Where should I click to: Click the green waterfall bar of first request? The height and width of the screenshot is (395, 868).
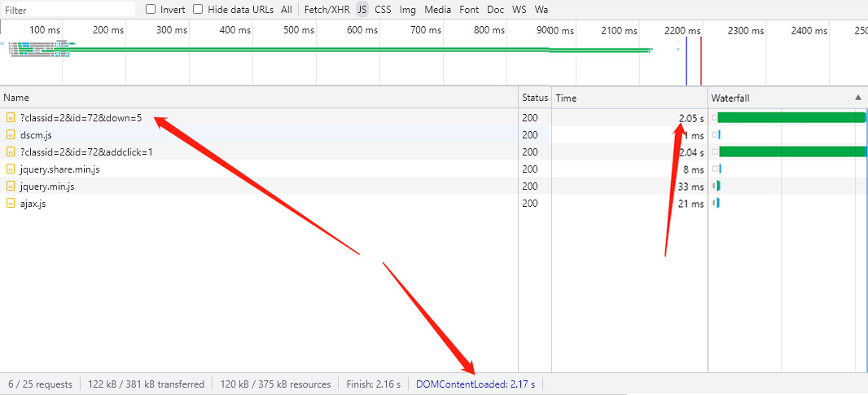tap(790, 118)
